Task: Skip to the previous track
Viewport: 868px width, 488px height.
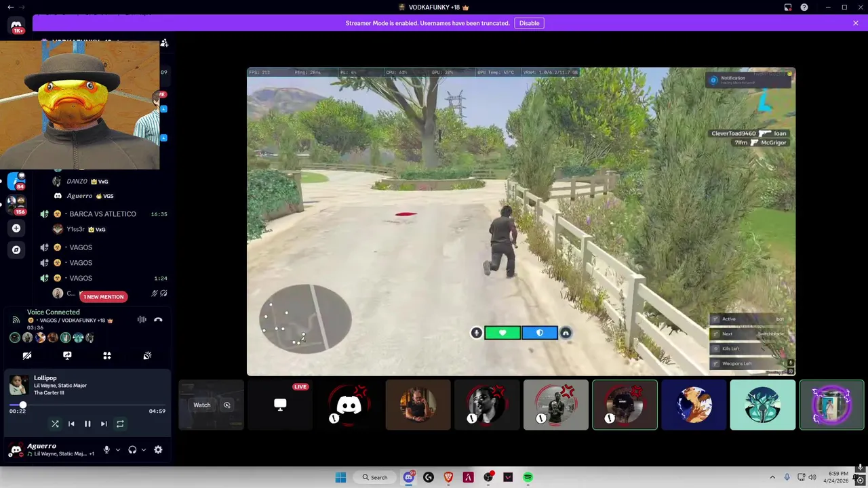Action: coord(71,424)
